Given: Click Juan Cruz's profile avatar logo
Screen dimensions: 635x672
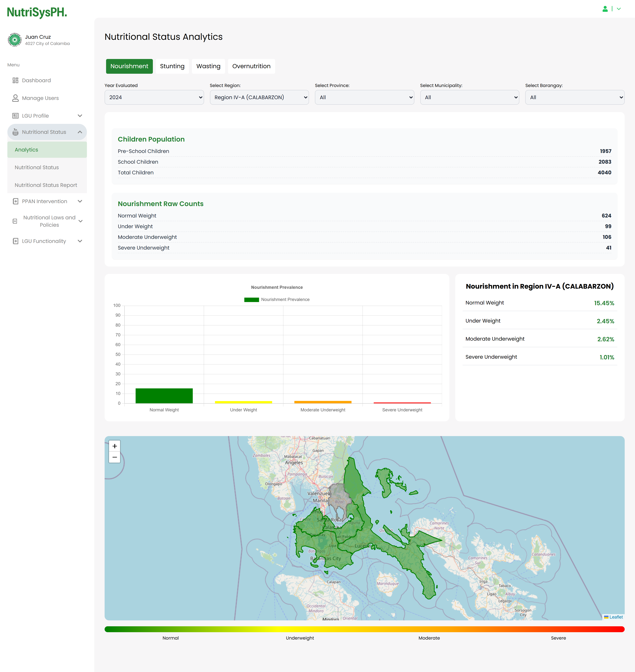Looking at the screenshot, I should 15,40.
